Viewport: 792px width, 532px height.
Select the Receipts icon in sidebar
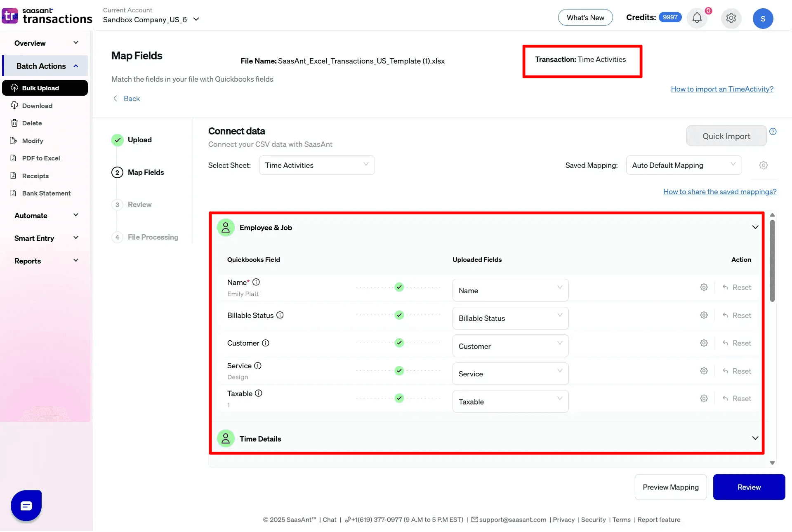pos(14,176)
